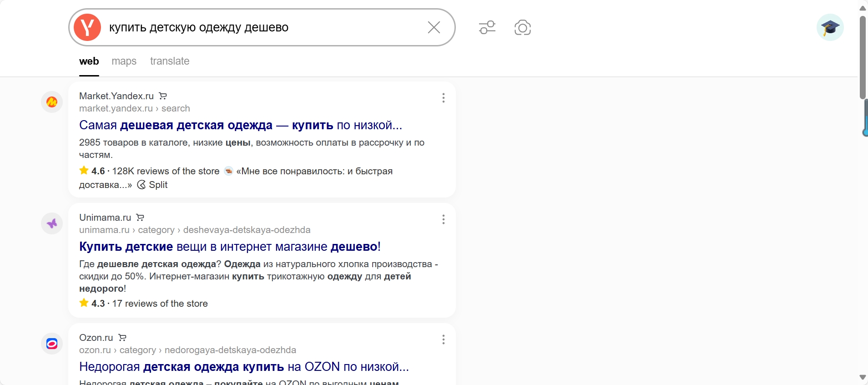
Task: Click the 4.6 star rating icon
Action: tap(84, 171)
